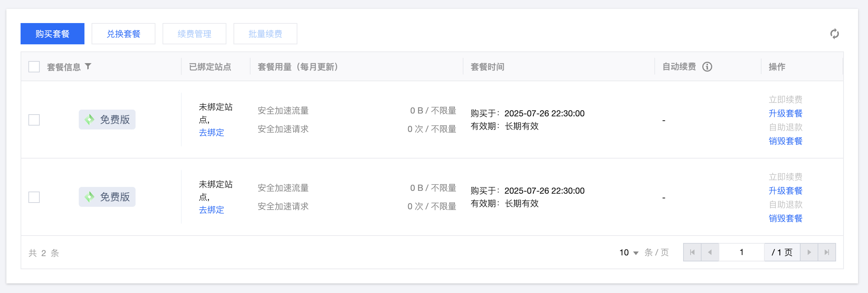The image size is (868, 293).
Task: Click the green diamond icon in second 免费版 badge
Action: coord(89,197)
